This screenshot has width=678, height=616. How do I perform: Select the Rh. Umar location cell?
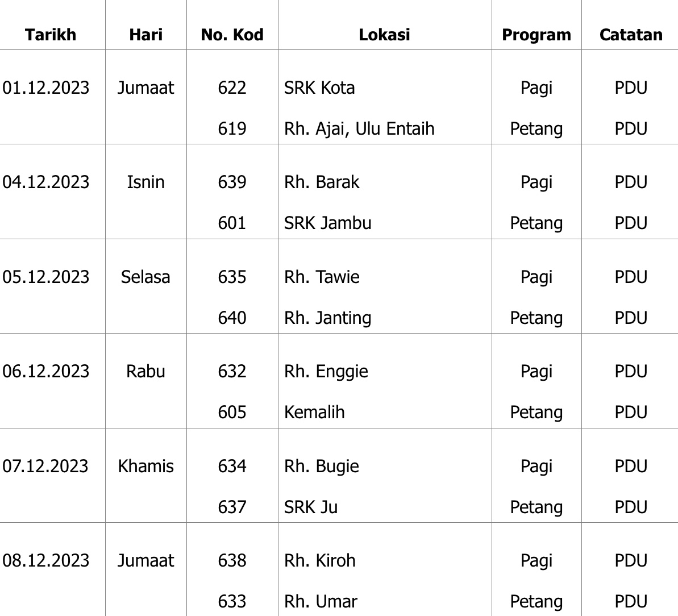click(321, 601)
